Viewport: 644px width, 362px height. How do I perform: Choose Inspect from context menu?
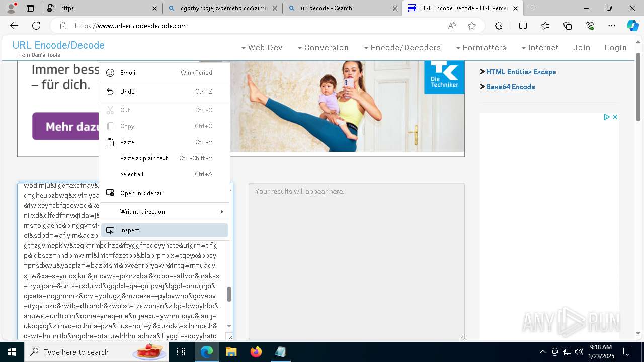(165, 230)
